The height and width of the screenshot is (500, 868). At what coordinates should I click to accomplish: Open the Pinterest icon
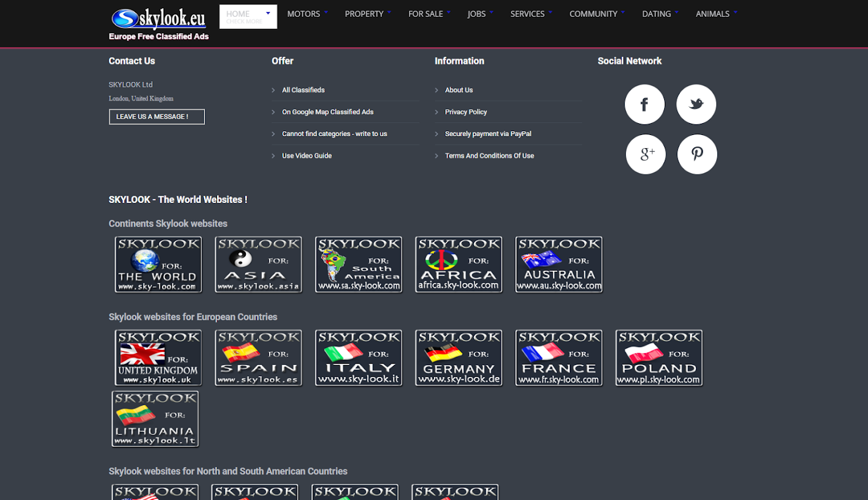tap(697, 154)
